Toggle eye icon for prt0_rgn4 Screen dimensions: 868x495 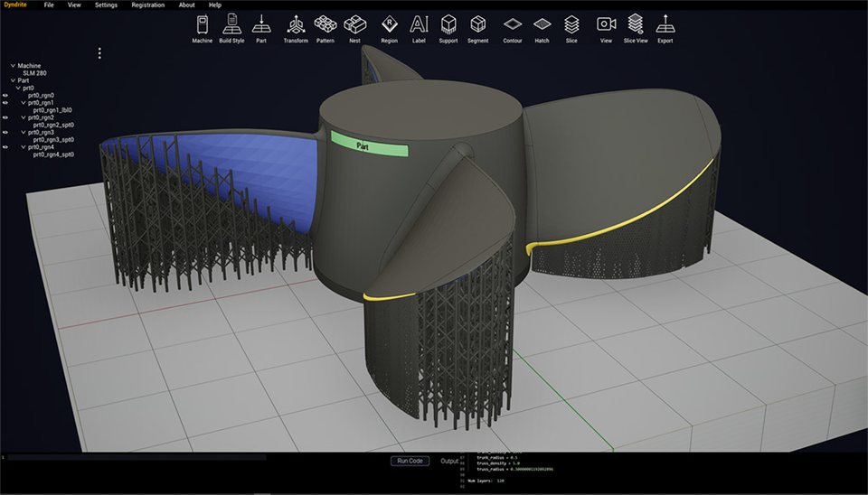[x=5, y=147]
